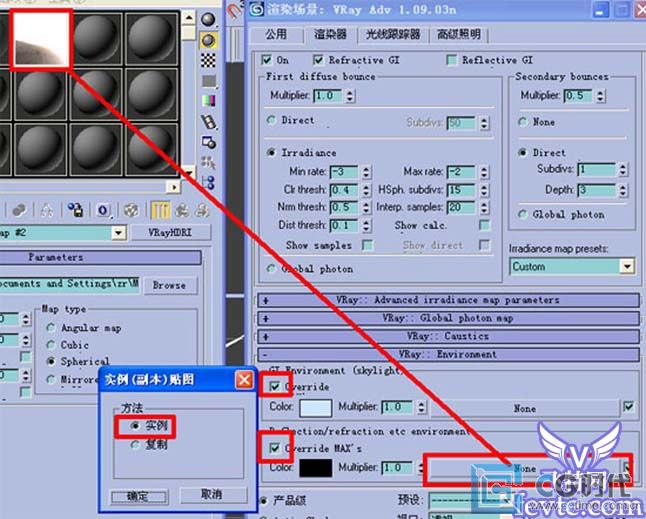This screenshot has width=646, height=519.
Task: Toggle the checkered Background icon
Action: [x=208, y=60]
